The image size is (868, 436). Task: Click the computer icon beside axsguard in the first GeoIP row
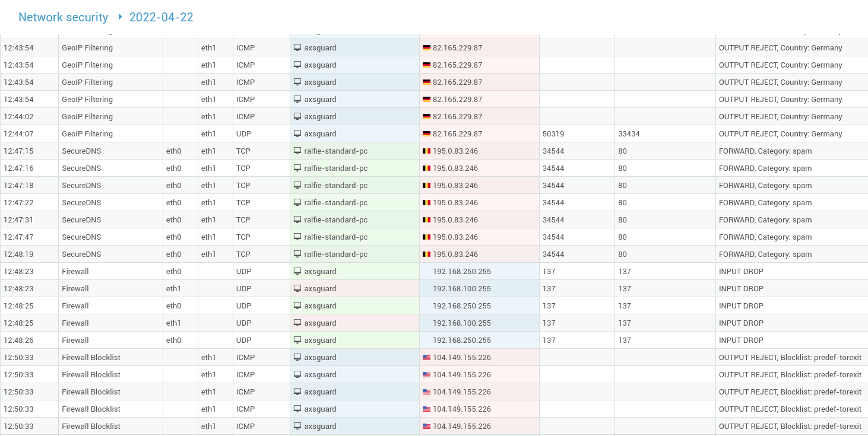pyautogui.click(x=297, y=47)
